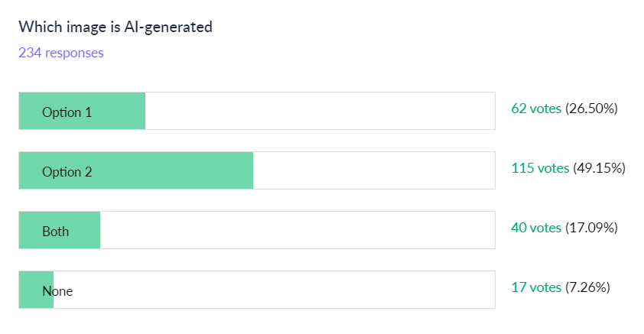View the 40 votes count
The width and height of the screenshot is (644, 334).
536,228
